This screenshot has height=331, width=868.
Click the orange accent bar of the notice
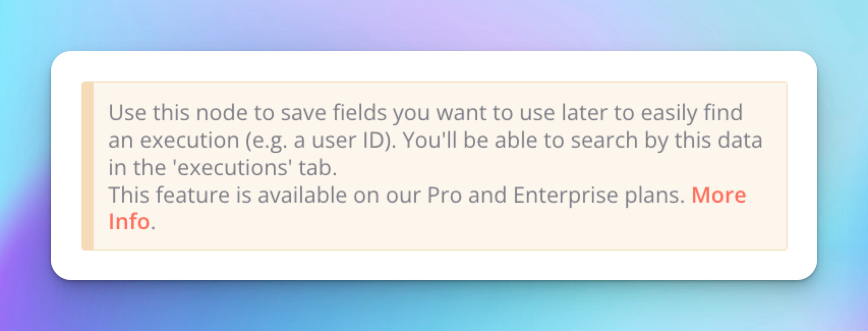pos(88,166)
